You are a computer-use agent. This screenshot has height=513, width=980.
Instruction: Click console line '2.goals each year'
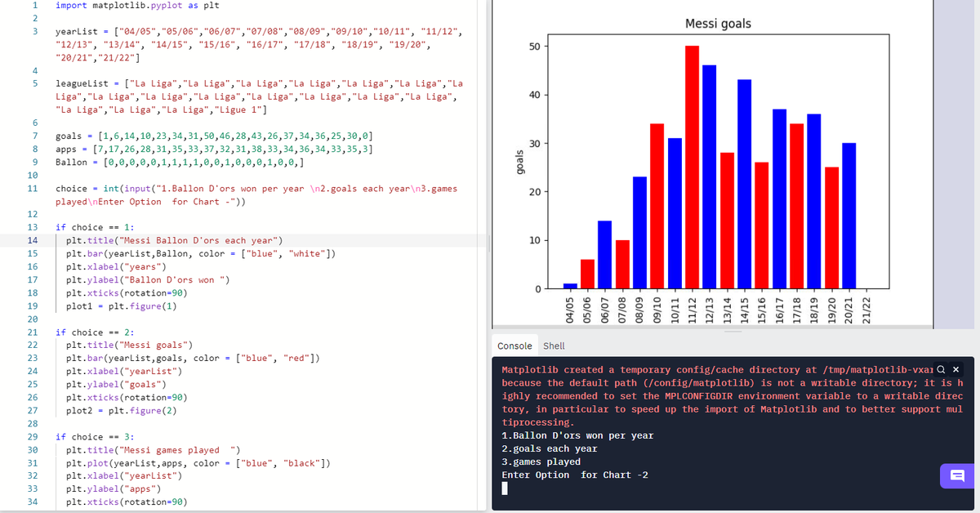pyautogui.click(x=549, y=448)
